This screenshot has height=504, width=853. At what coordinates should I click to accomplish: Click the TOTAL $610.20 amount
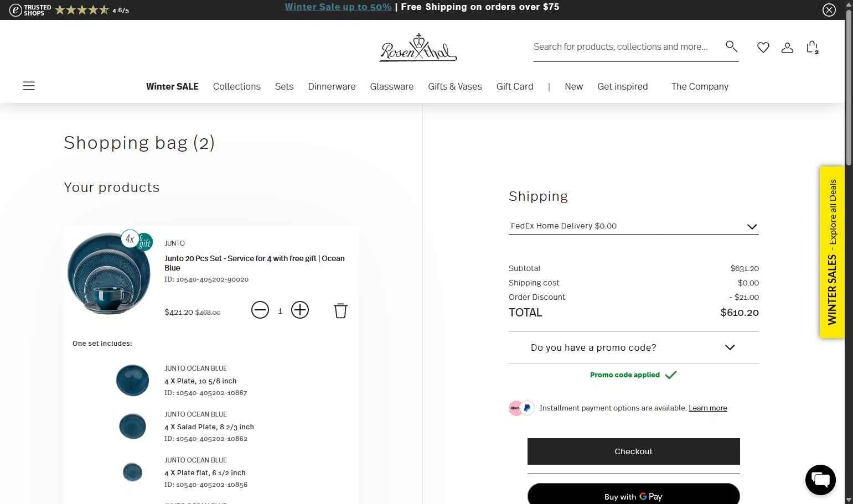pos(740,313)
